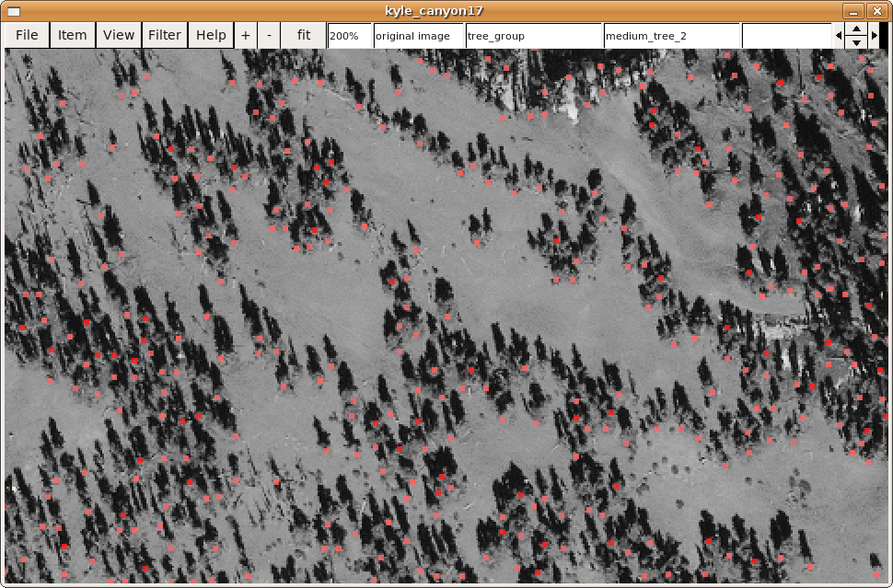Open the Filter menu

(x=165, y=35)
